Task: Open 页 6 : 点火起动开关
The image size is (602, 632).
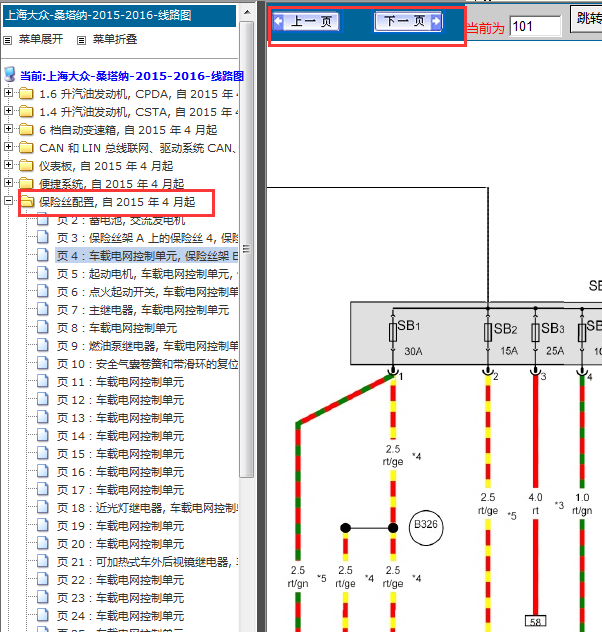Action: [147, 292]
